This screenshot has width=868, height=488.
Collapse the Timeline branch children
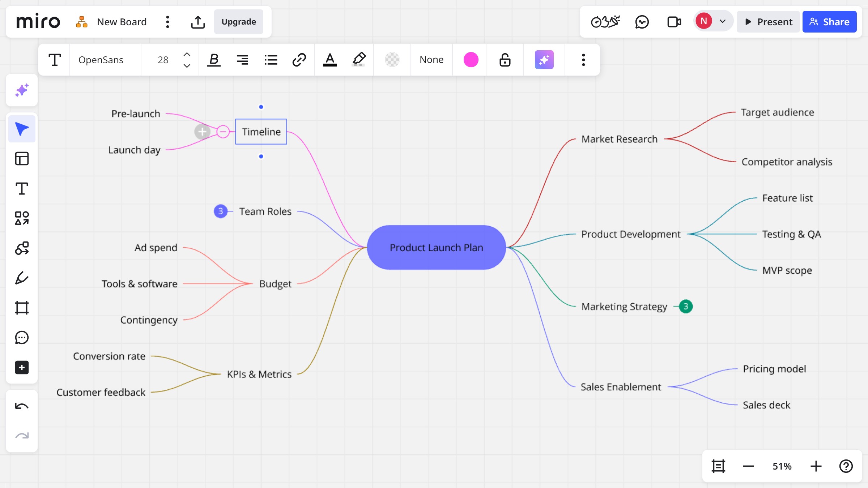point(223,132)
